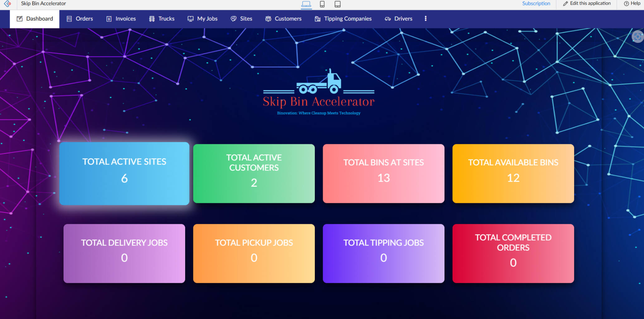
Task: Click the Orders clipboard icon
Action: coord(69,19)
